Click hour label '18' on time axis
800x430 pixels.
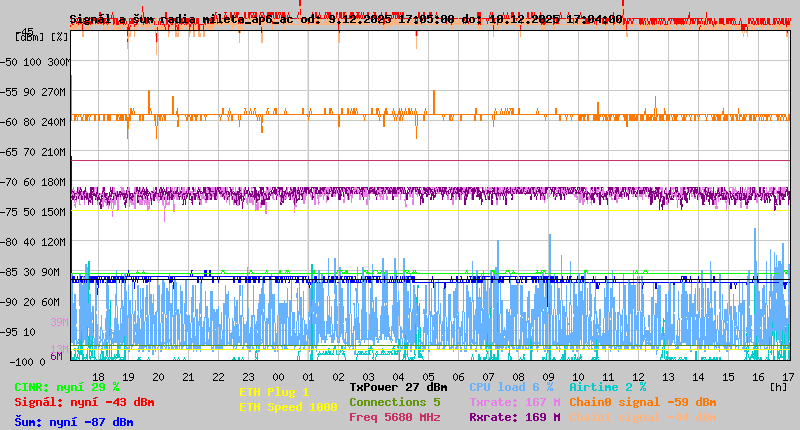point(98,377)
